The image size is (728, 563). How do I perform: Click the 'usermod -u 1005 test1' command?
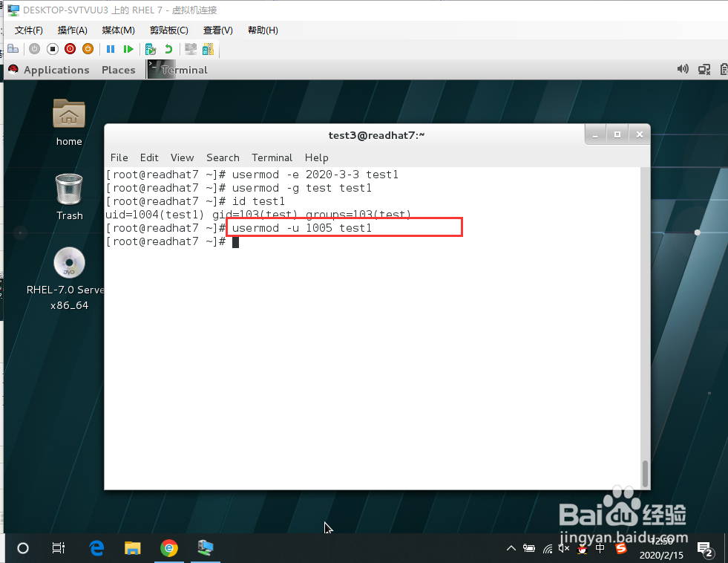[x=302, y=228]
